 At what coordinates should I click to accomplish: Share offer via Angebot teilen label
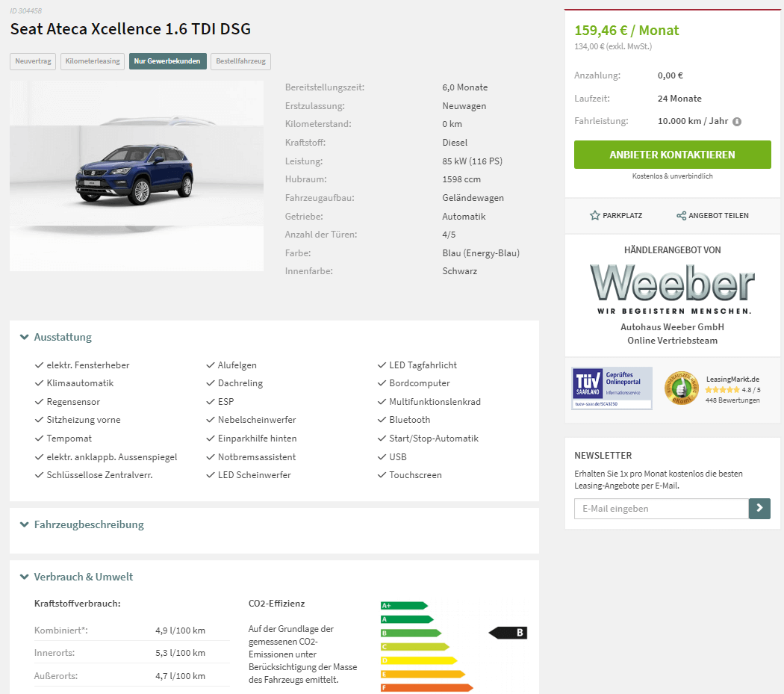[718, 216]
